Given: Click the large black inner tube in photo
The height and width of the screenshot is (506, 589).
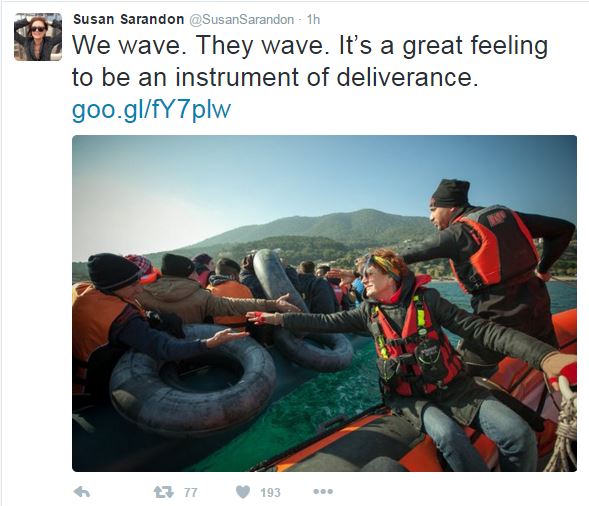Looking at the screenshot, I should pos(193,379).
